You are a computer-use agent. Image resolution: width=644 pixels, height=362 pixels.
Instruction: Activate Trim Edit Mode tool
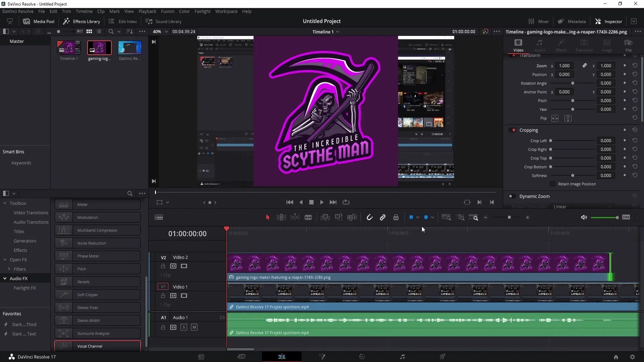click(x=281, y=218)
